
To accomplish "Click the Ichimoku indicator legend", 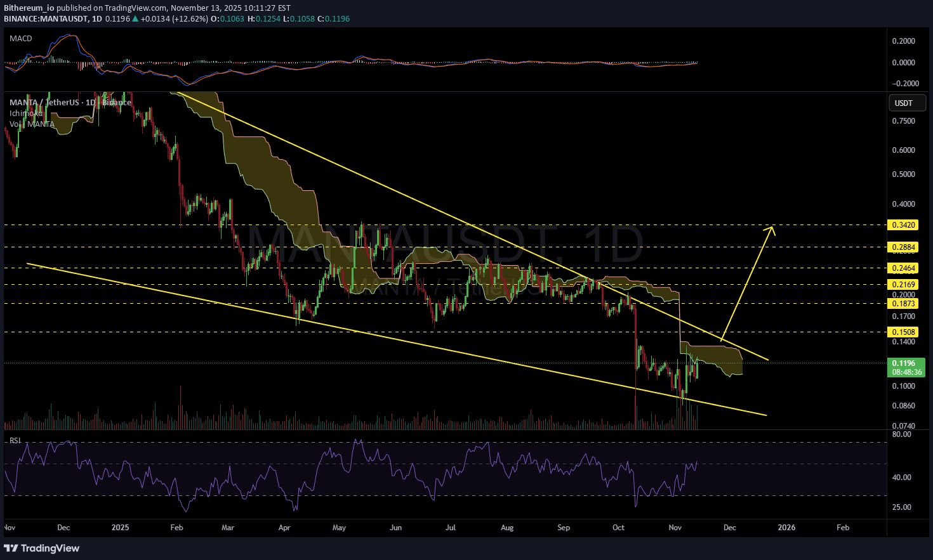I will (25, 114).
